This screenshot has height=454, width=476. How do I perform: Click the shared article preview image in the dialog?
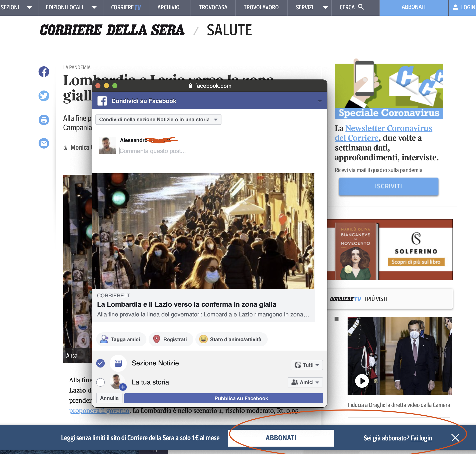coord(203,231)
